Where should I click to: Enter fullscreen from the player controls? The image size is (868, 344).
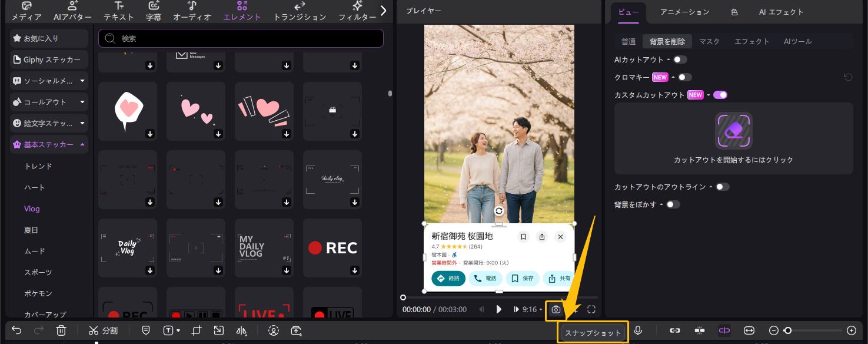[x=591, y=309]
